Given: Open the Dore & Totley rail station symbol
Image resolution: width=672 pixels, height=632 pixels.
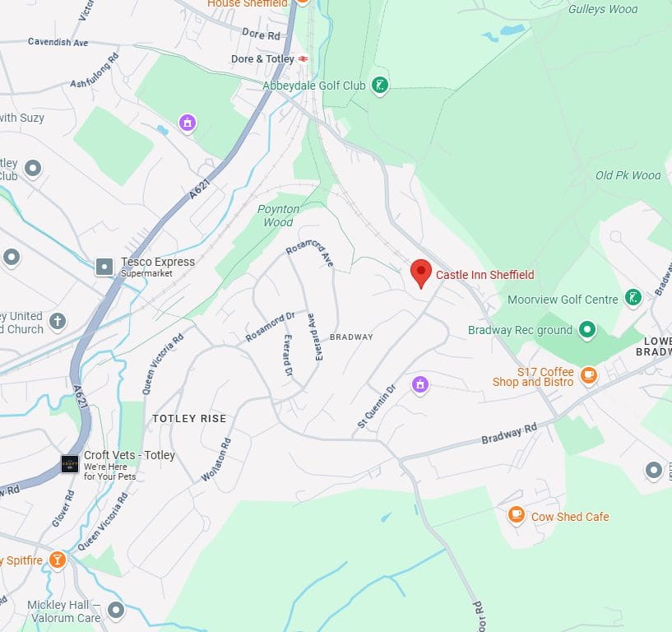Looking at the screenshot, I should pyautogui.click(x=303, y=58).
